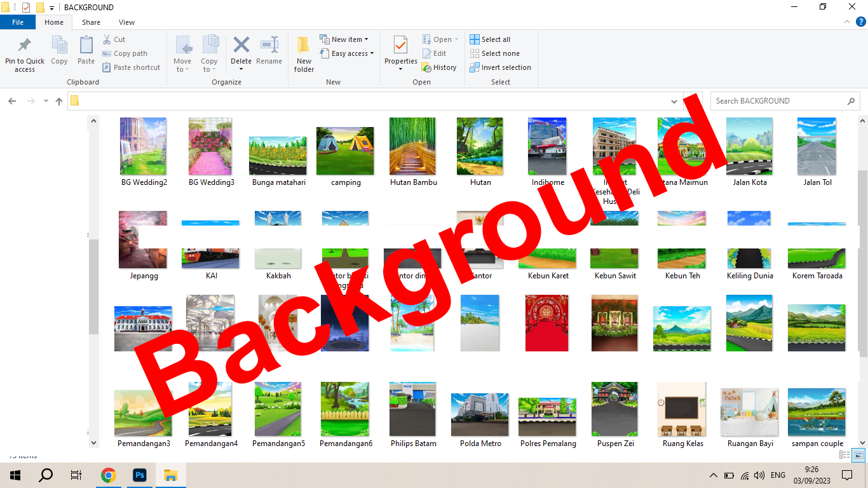Click Select all button
This screenshot has height=488, width=868.
[490, 39]
